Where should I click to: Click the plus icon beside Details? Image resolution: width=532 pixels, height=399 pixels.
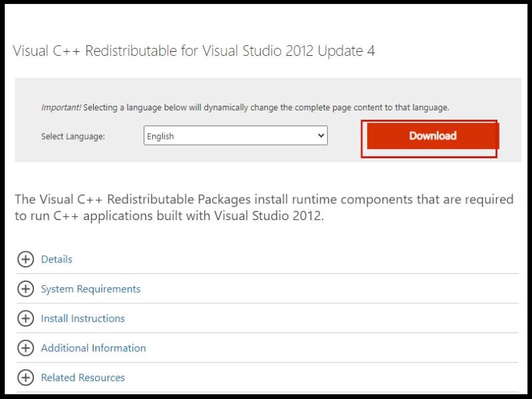(25, 259)
